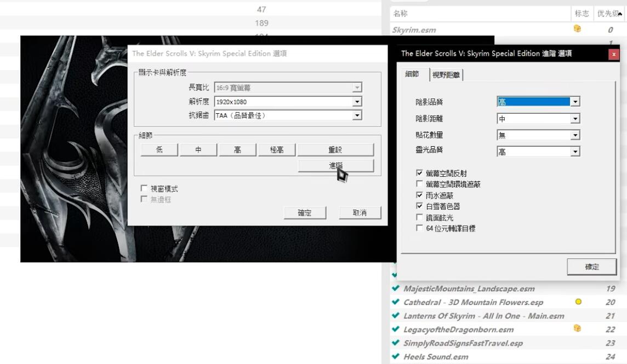Screen dimensions: 627x364
Task: Sort plugins by 优先级 column header
Action: [x=609, y=14]
